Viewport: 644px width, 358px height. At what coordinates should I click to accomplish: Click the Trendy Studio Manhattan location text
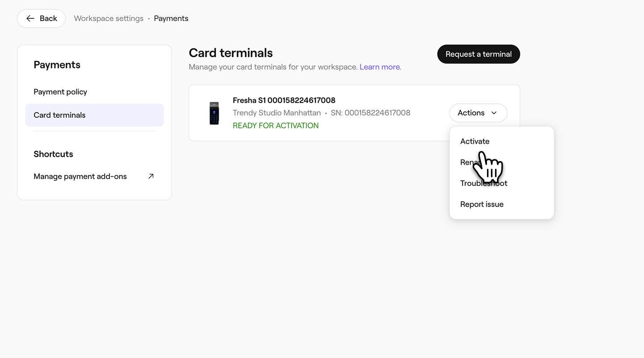(276, 113)
